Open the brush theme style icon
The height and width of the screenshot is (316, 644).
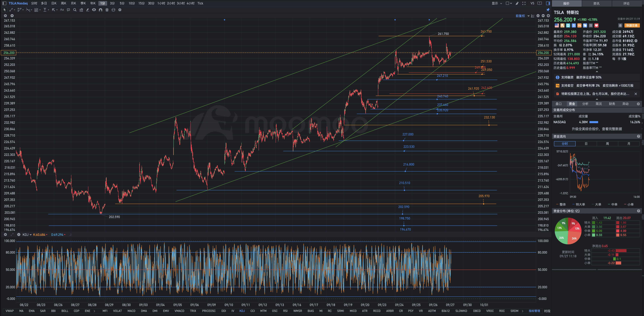(517, 3)
